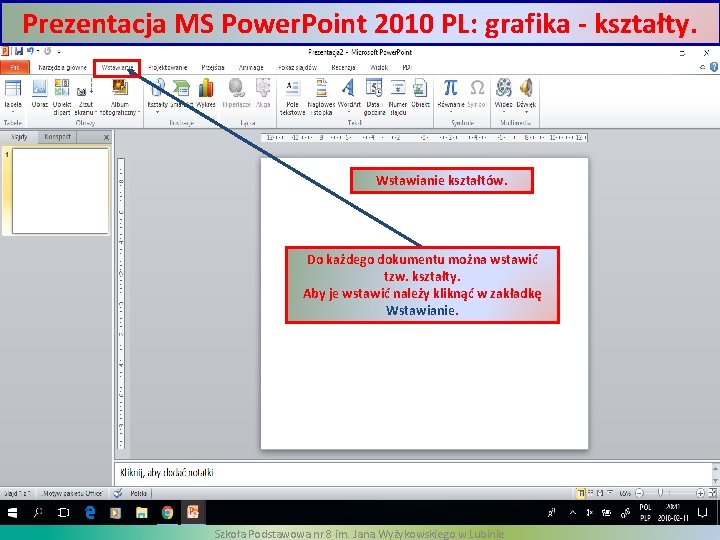The height and width of the screenshot is (540, 720).
Task: Open the Kształty shapes gallery
Action: 158,96
